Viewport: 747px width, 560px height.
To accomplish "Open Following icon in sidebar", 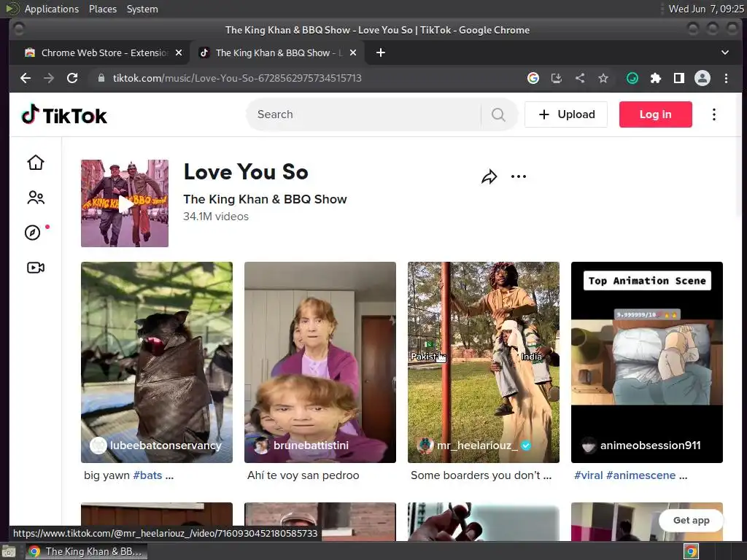I will [36, 198].
